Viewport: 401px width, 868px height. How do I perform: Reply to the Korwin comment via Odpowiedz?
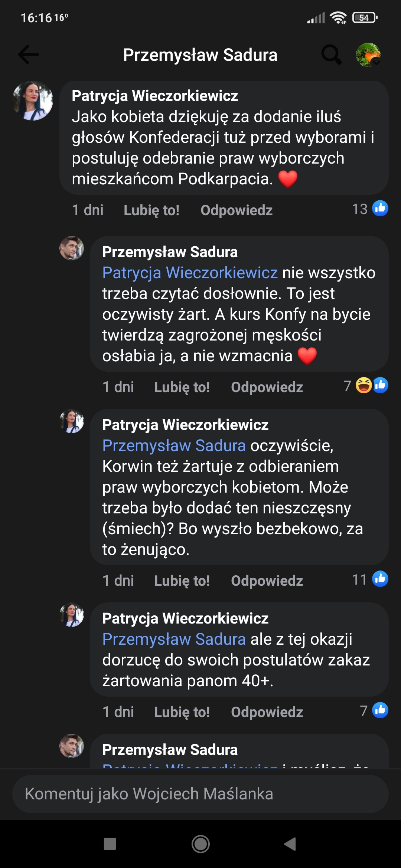[267, 581]
